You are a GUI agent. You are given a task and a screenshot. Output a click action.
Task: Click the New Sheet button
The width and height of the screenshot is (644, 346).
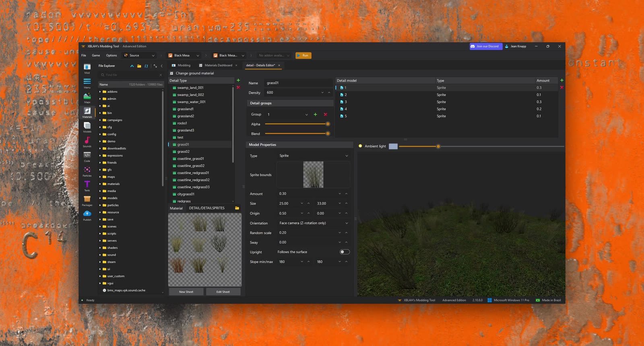(186, 292)
